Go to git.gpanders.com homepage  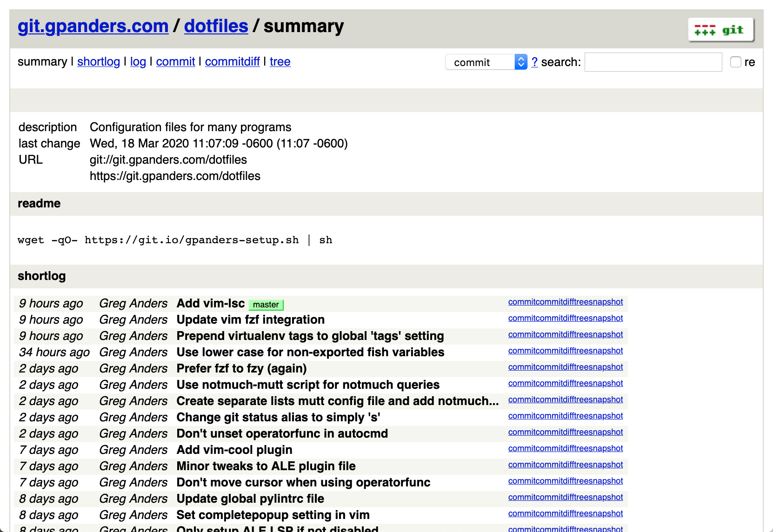tap(93, 26)
